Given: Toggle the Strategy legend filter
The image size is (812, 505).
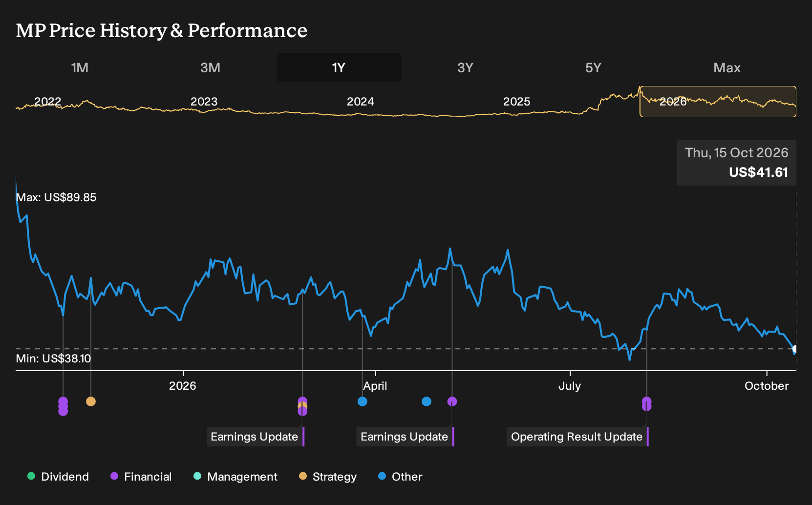Looking at the screenshot, I should 328,477.
